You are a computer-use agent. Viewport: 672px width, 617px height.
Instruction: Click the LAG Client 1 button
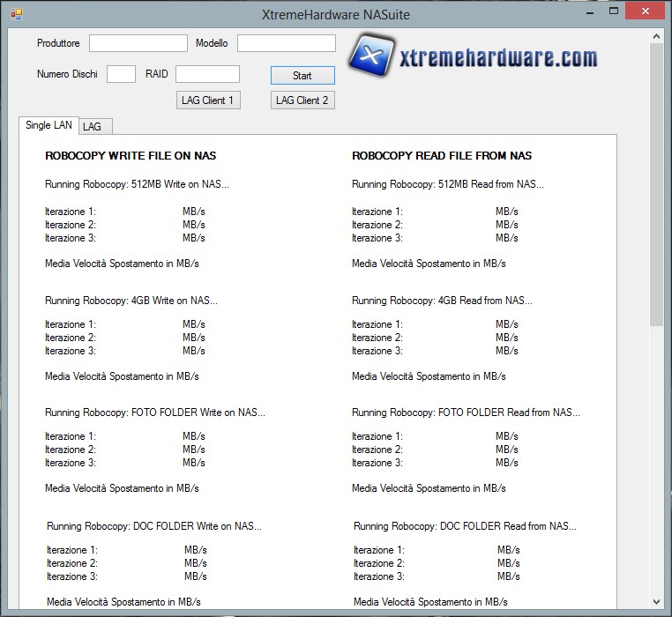coord(208,100)
